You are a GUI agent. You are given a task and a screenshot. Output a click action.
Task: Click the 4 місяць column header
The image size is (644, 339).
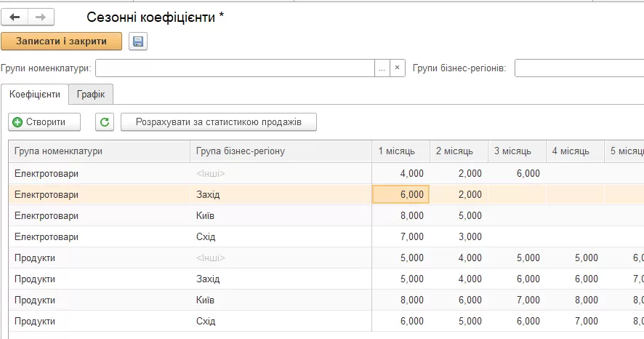pos(575,151)
